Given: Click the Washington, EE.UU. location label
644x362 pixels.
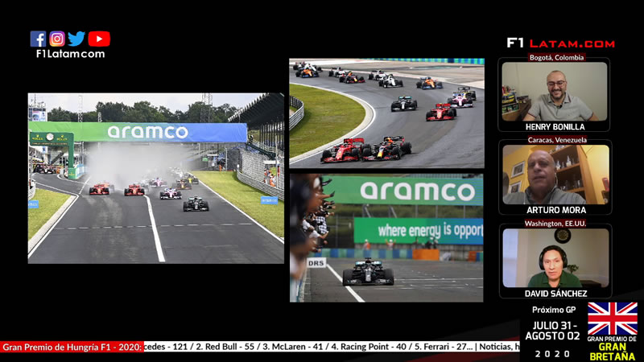Looking at the screenshot, I should pyautogui.click(x=555, y=224).
